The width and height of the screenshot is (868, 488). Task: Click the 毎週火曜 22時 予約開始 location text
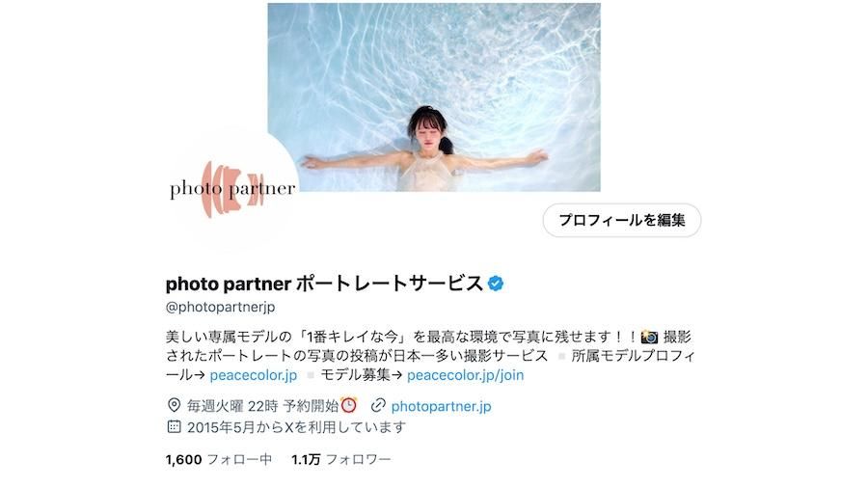(x=263, y=406)
